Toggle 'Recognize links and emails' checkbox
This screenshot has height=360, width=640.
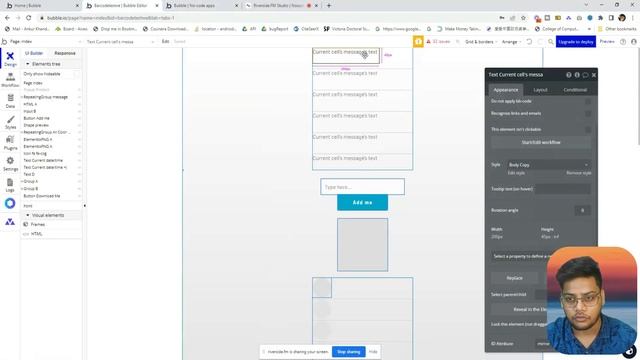pos(588,113)
